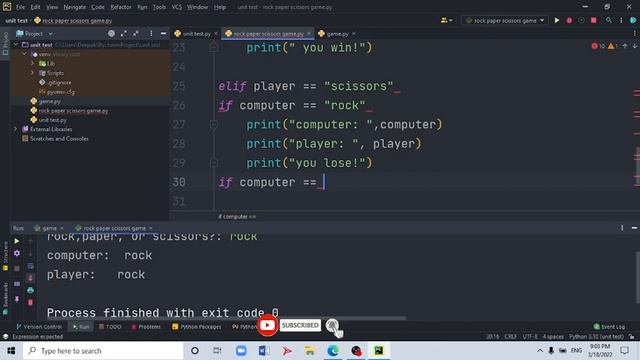
Task: Open Problems tool window
Action: pyautogui.click(x=146, y=327)
